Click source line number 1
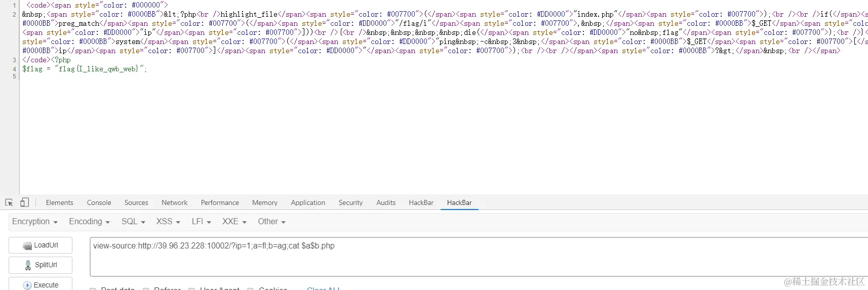Screen dimensions: 868x290 click(14, 5)
